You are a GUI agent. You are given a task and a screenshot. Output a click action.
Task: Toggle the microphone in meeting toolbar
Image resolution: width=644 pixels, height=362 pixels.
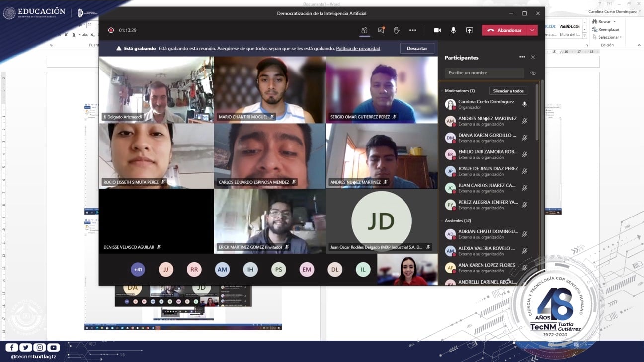[x=453, y=30]
